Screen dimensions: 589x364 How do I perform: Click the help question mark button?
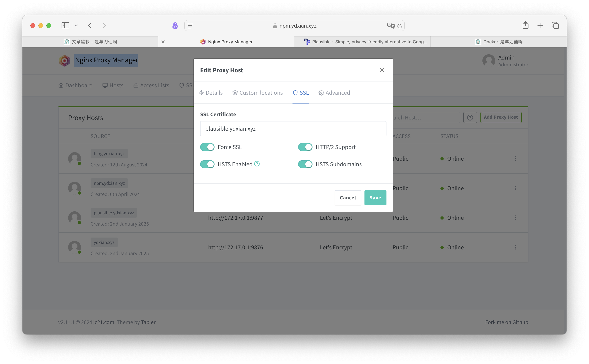[470, 117]
